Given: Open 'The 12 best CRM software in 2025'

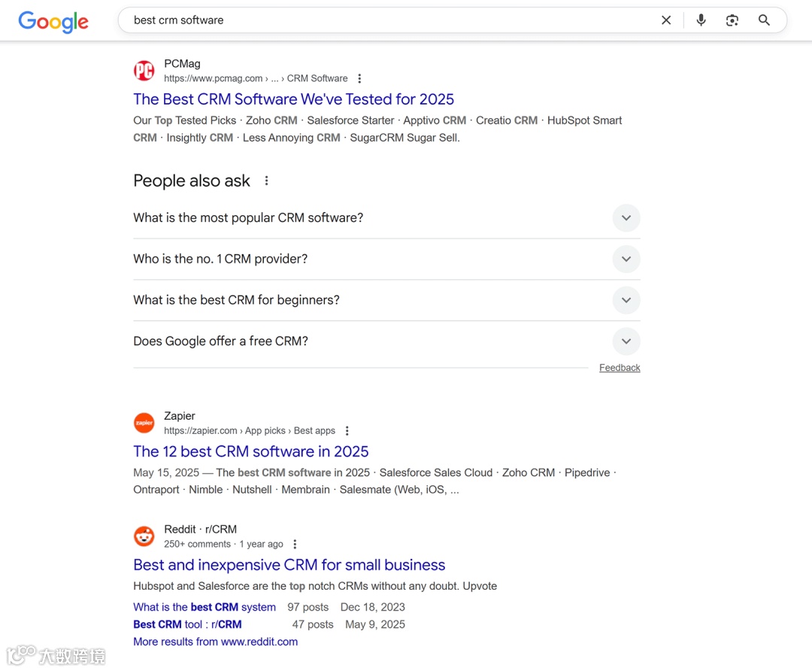Looking at the screenshot, I should pos(250,451).
